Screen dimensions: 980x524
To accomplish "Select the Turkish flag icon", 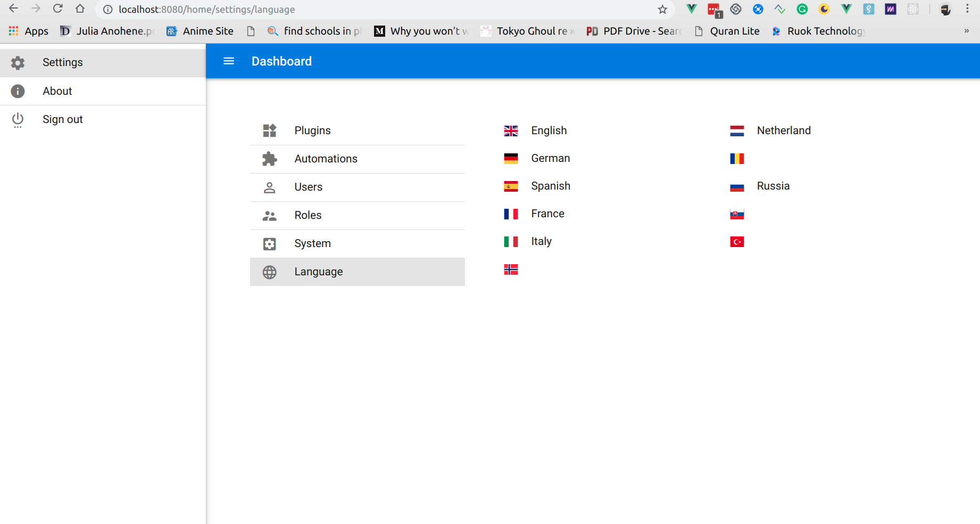I will click(x=736, y=241).
